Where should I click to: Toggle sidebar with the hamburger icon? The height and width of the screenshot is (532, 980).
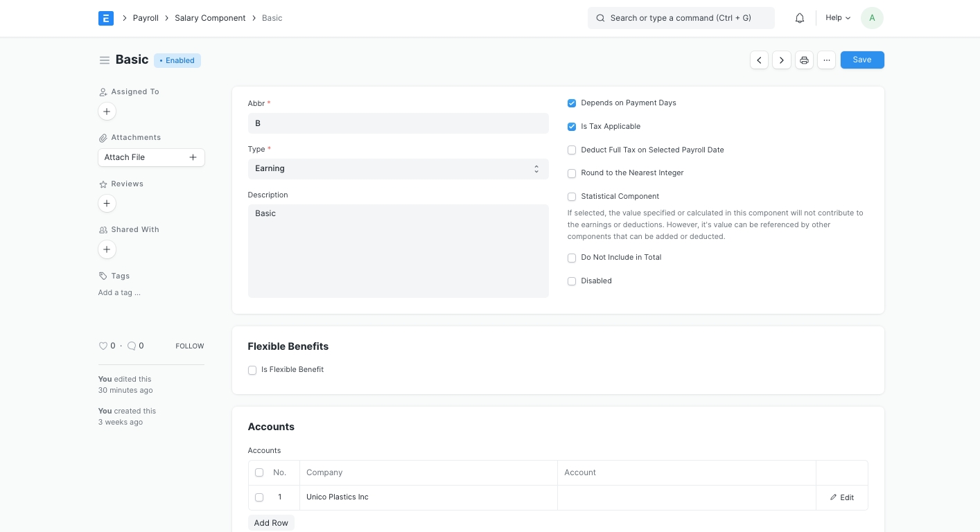(105, 60)
